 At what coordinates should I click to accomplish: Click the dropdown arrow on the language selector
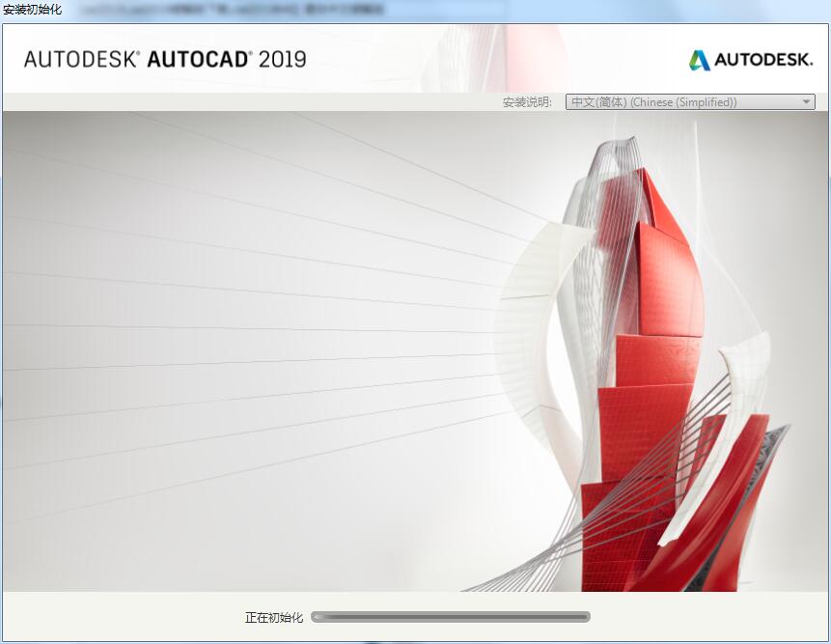coord(806,101)
